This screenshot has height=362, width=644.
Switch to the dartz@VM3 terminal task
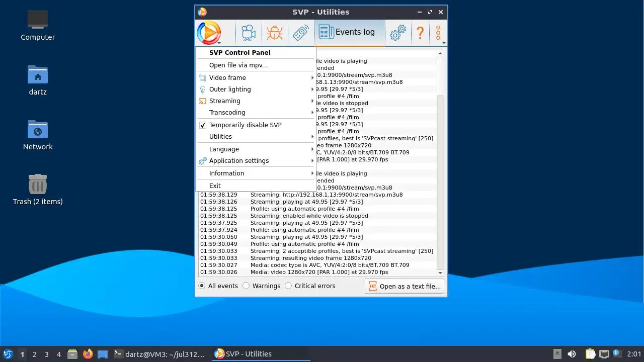coord(160,354)
